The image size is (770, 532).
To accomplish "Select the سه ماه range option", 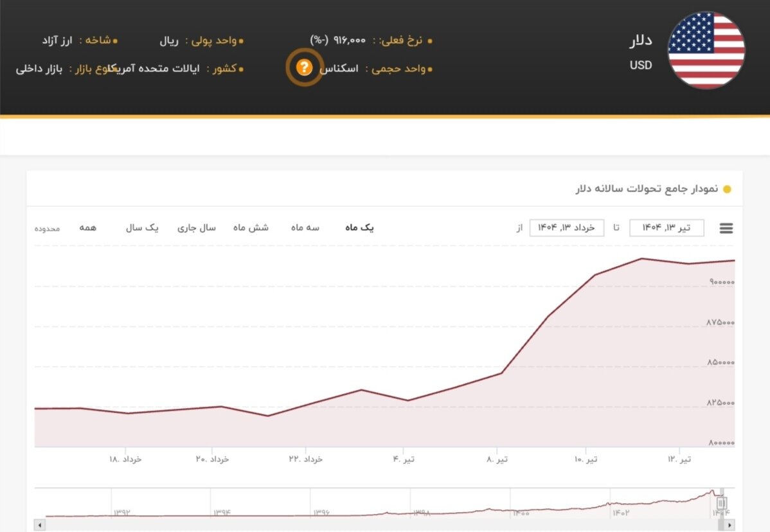I will (x=305, y=227).
